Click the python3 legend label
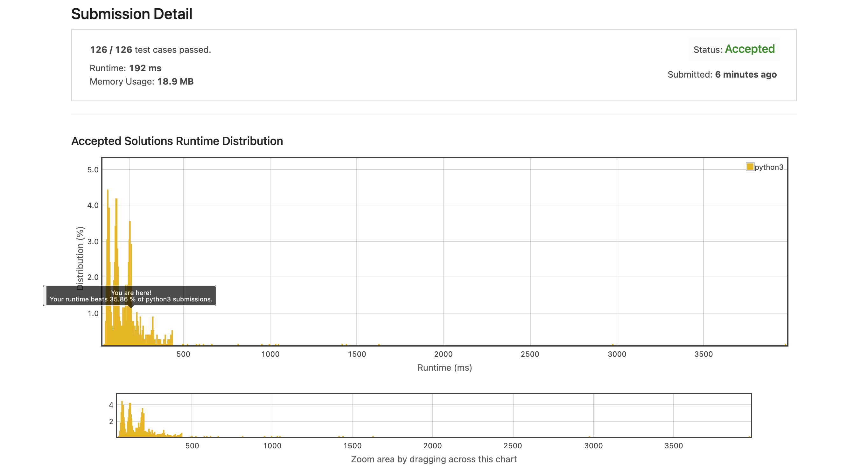The width and height of the screenshot is (868, 468). [769, 167]
